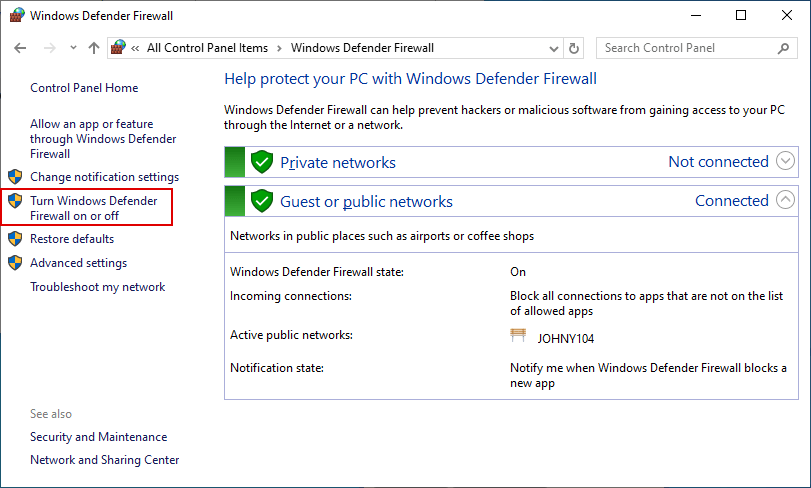Click the Not connected status text
This screenshot has height=488, width=811.
tap(718, 161)
